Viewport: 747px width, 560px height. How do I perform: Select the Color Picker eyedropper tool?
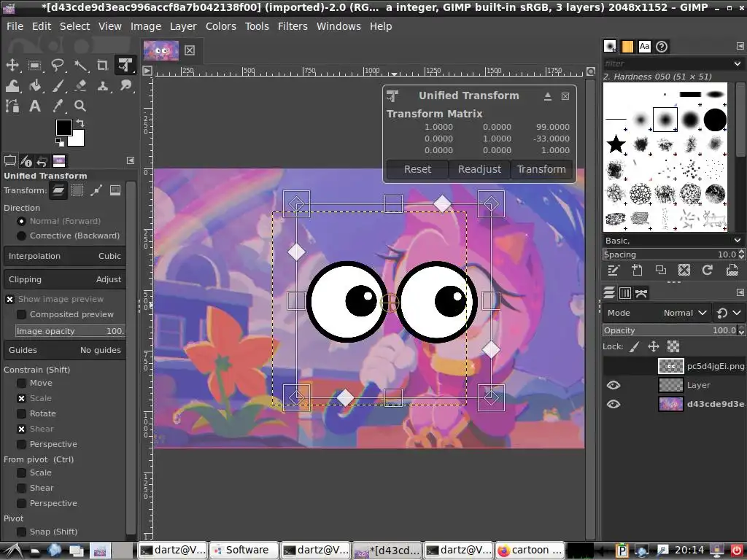click(57, 106)
